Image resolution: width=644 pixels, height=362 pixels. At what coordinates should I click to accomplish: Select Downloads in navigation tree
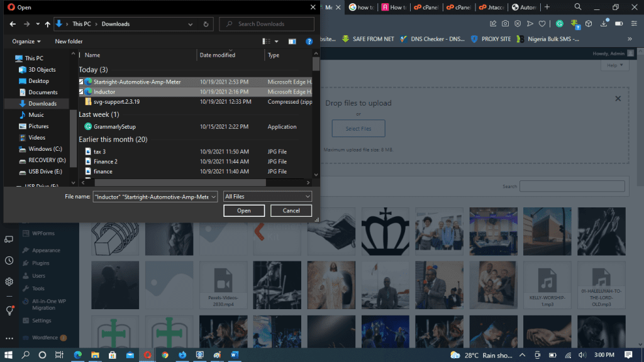click(42, 104)
